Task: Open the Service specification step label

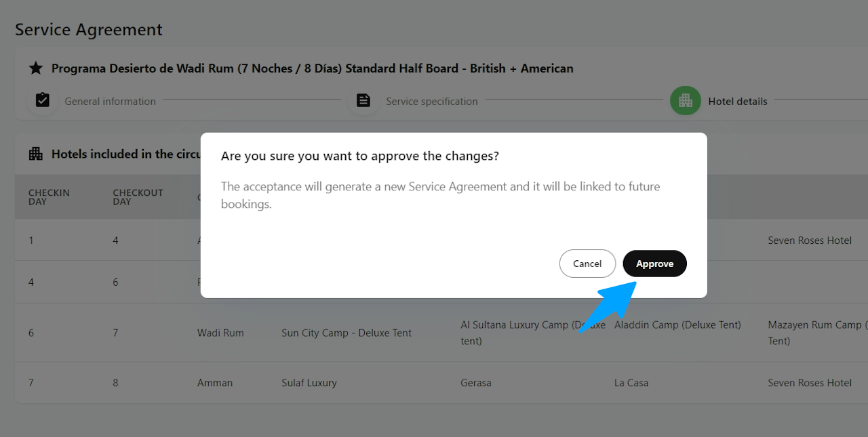Action: coord(431,102)
